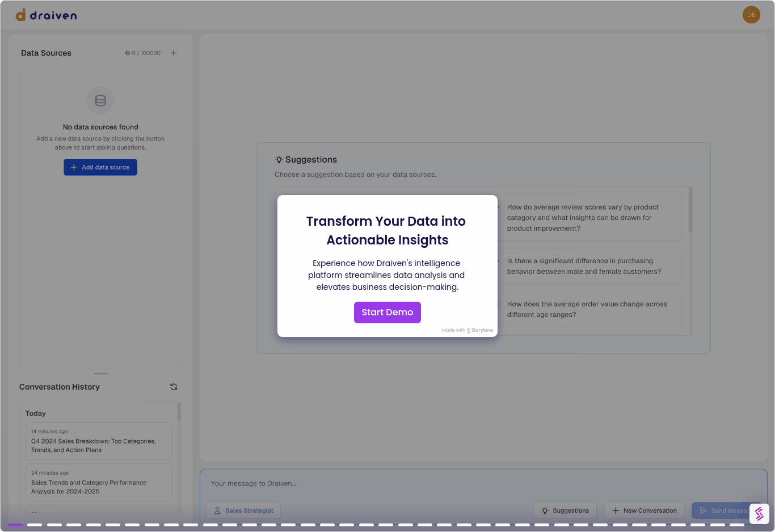The image size is (775, 532).
Task: Open Q4 2024 Sales Breakdown conversation
Action: coord(95,441)
